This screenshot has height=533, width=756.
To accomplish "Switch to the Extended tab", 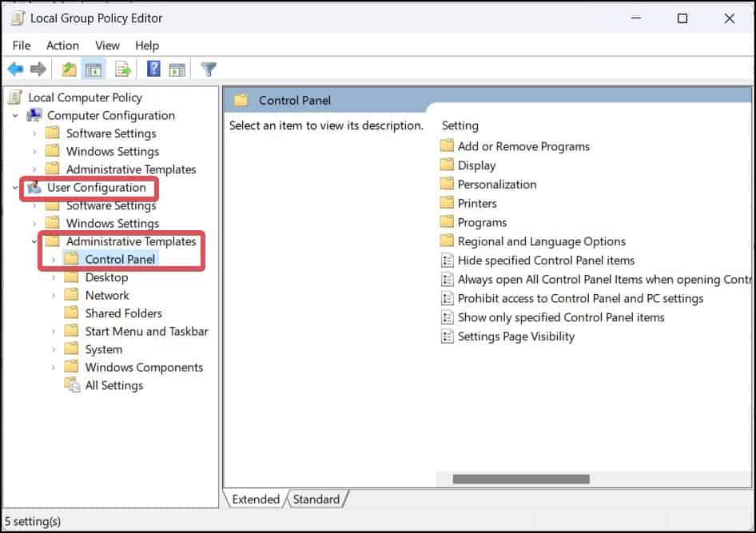I will tap(256, 499).
